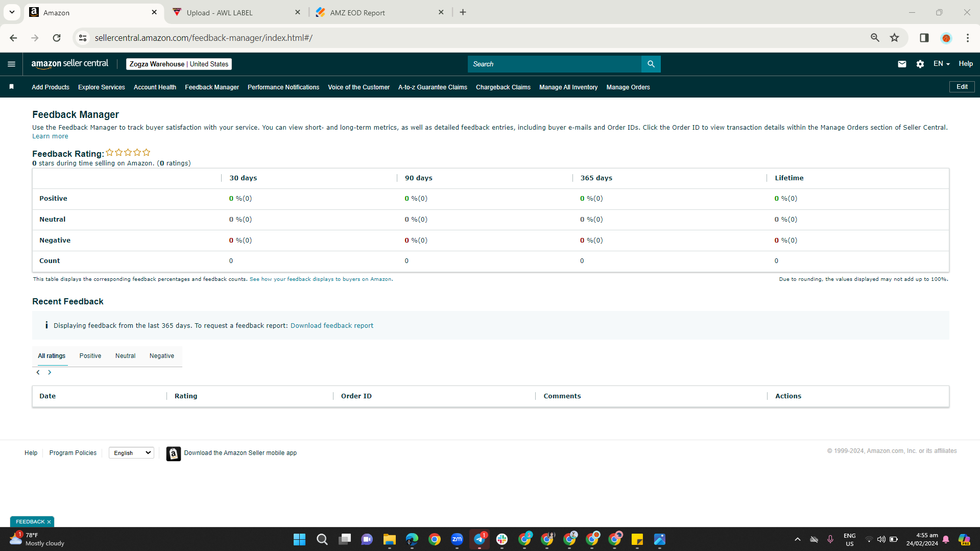The image size is (980, 551).
Task: Open the Seller Central settings gear
Action: [x=920, y=64]
